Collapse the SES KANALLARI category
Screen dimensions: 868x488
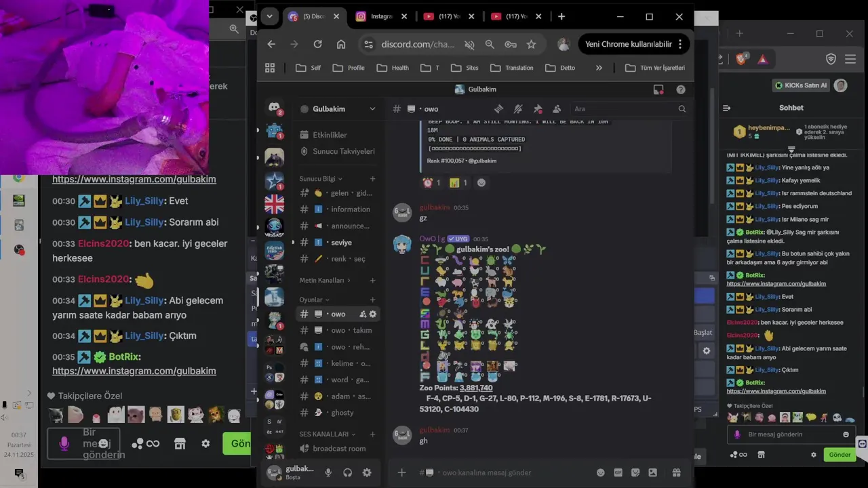click(x=327, y=434)
